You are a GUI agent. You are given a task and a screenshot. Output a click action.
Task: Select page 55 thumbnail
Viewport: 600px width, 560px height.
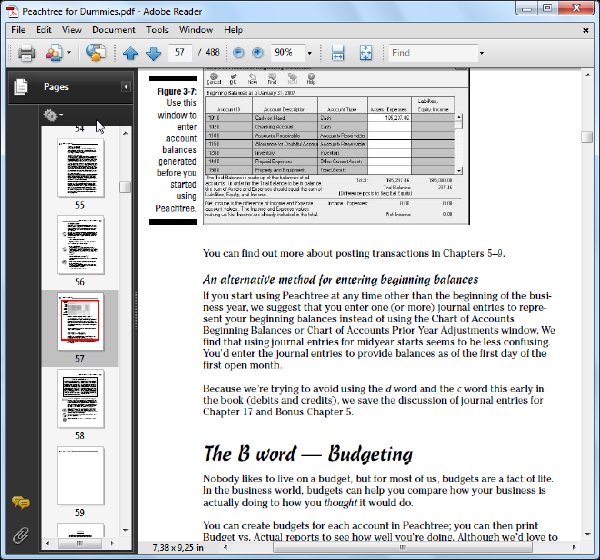click(x=80, y=168)
